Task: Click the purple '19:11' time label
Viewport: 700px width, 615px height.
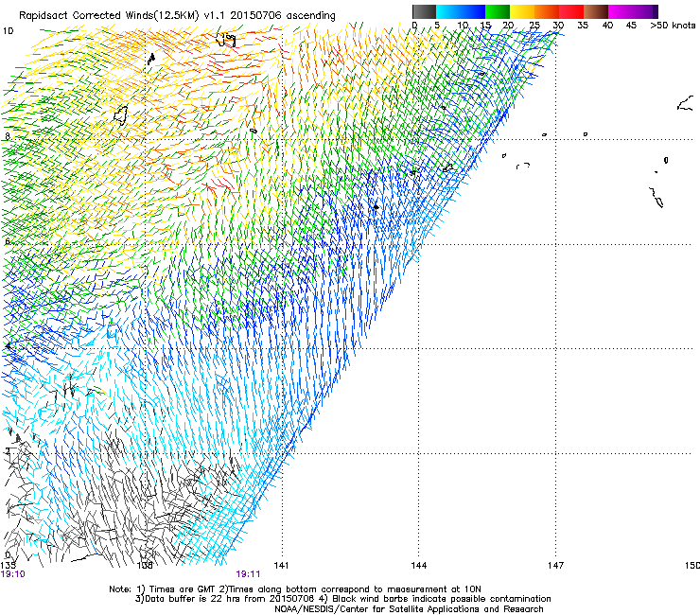Action: pyautogui.click(x=248, y=574)
